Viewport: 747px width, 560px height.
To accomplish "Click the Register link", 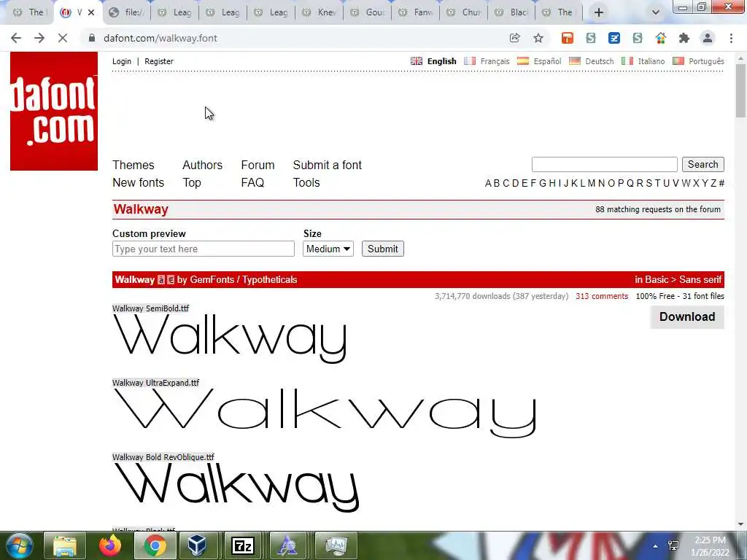I will tap(158, 61).
